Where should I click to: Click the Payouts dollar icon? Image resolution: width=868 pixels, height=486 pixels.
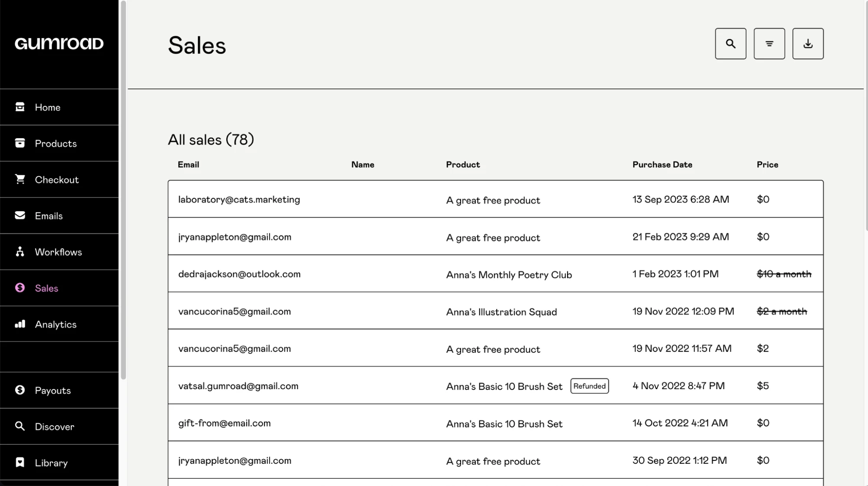pos(20,390)
